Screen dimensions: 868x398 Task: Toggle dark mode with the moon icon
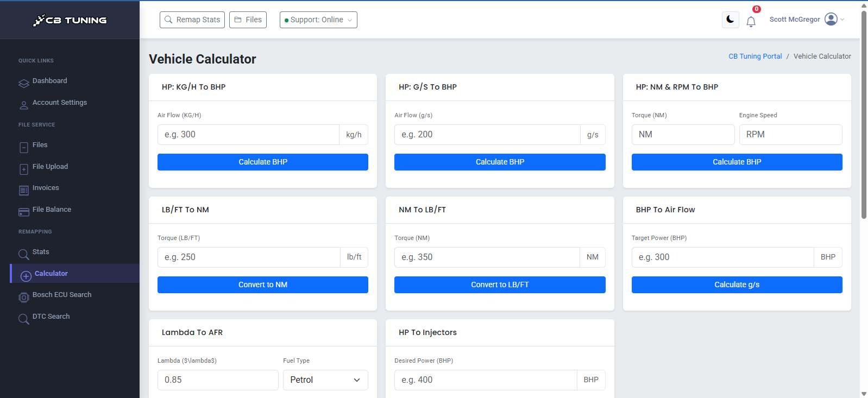point(731,20)
